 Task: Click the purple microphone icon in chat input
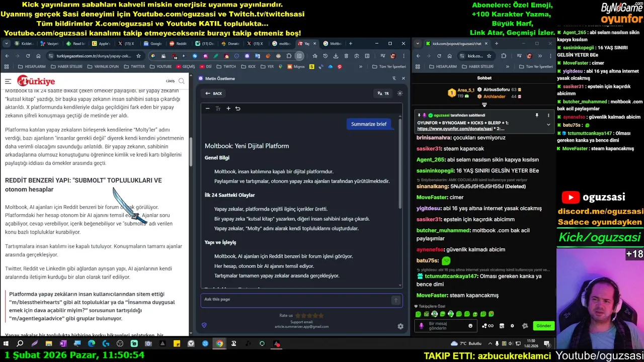point(422,326)
